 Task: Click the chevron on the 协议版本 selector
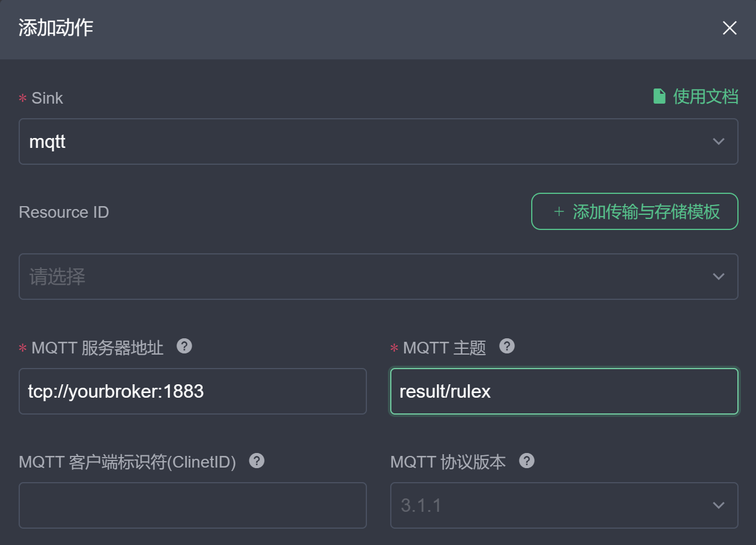tap(718, 505)
